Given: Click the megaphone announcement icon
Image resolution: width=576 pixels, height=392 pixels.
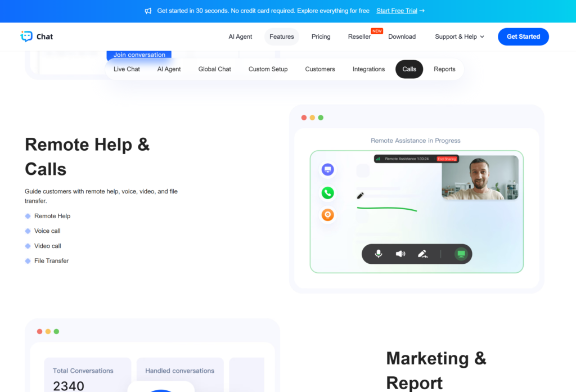Looking at the screenshot, I should pos(148,11).
